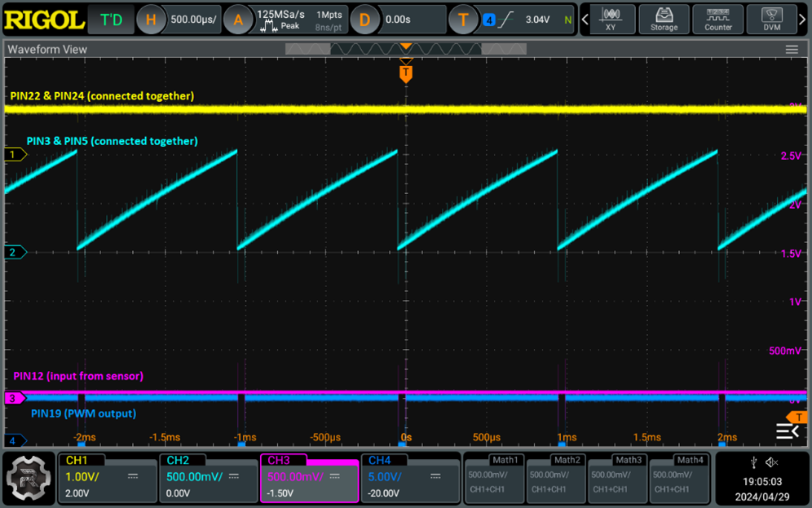Toggle the CH2 channel box
This screenshot has width=812, height=508.
coord(208,478)
